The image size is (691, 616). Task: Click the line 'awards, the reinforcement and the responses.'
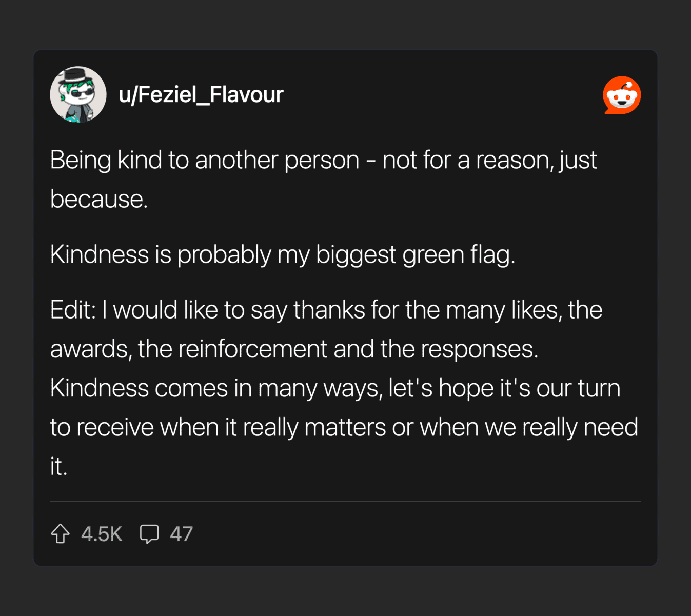tap(294, 349)
